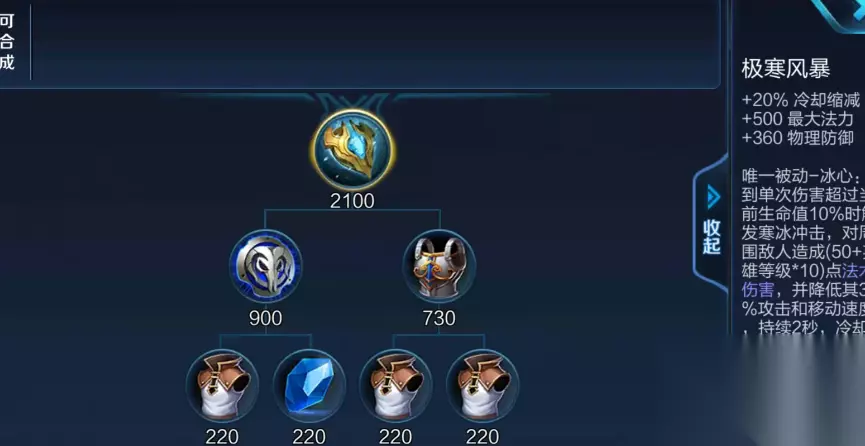
Task: Click the 900 price label
Action: (x=265, y=318)
